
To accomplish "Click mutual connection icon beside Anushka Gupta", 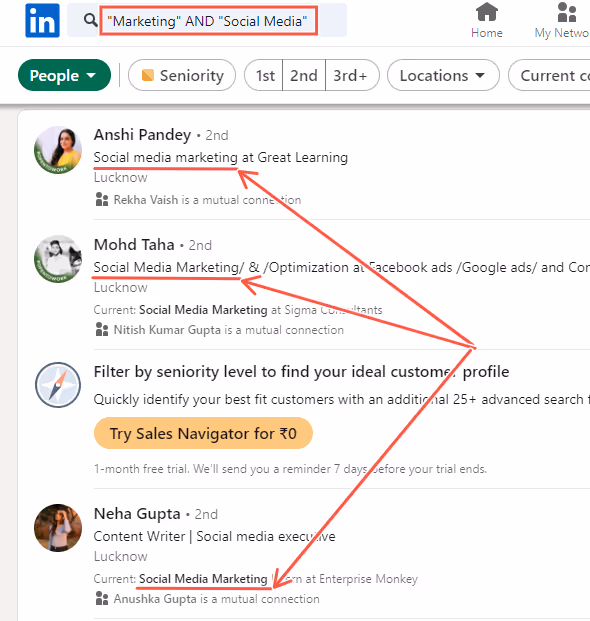I will (102, 598).
